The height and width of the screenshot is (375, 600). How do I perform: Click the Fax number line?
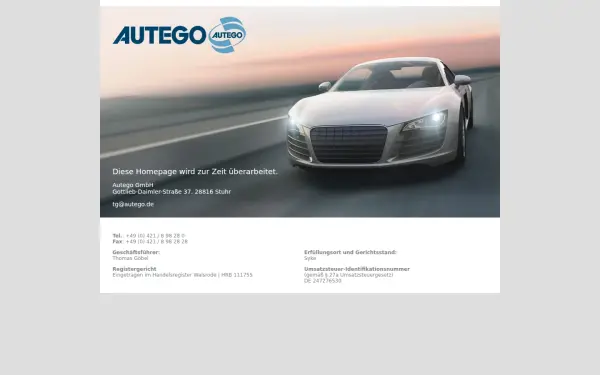point(150,242)
